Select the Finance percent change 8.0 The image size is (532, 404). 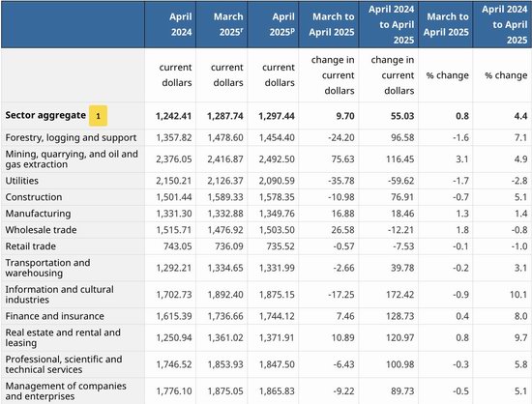tap(520, 316)
